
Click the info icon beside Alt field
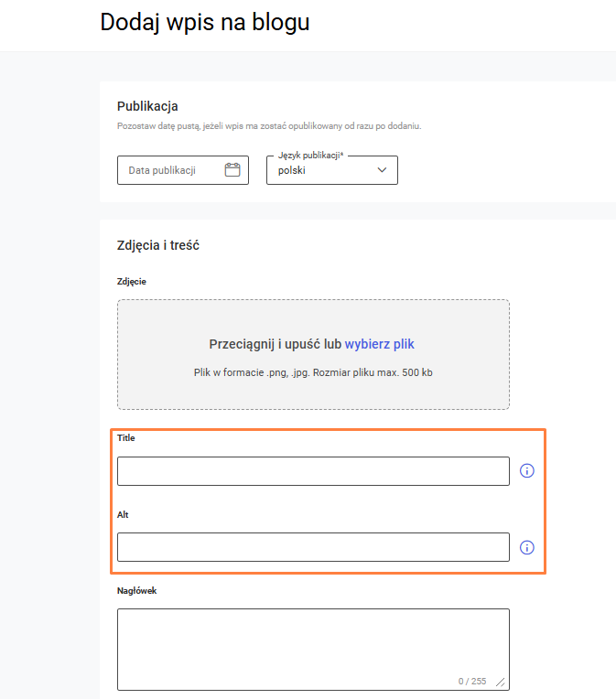(527, 547)
